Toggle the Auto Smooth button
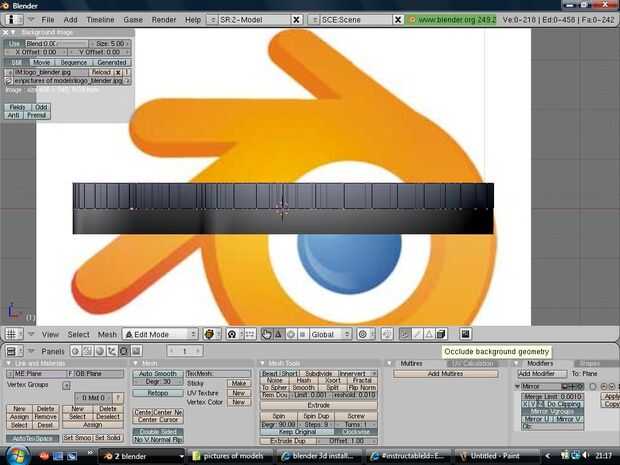Viewport: 620px width, 465px height. coord(158,374)
